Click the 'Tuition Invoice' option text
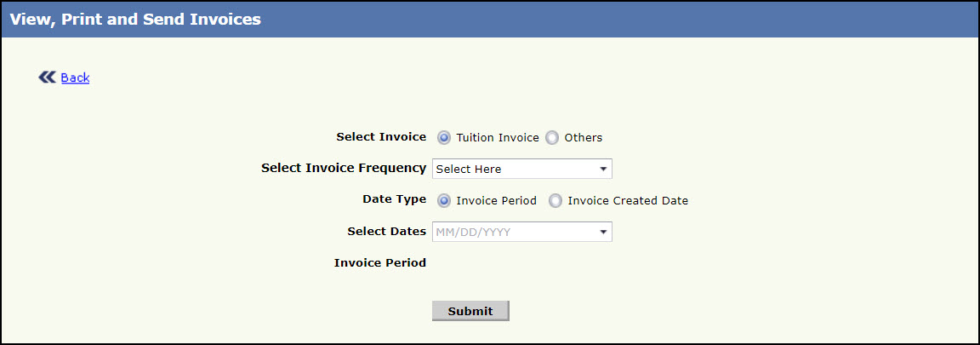Screen dimensions: 980x345 [x=498, y=137]
